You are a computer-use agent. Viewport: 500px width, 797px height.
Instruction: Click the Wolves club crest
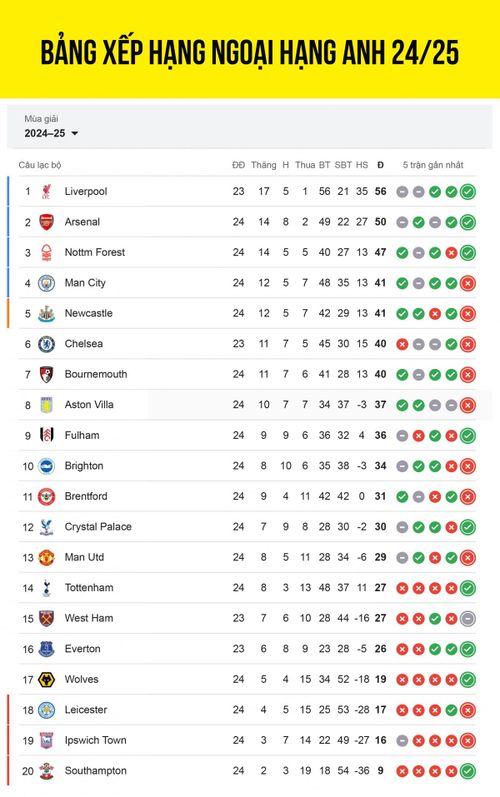[x=46, y=680]
